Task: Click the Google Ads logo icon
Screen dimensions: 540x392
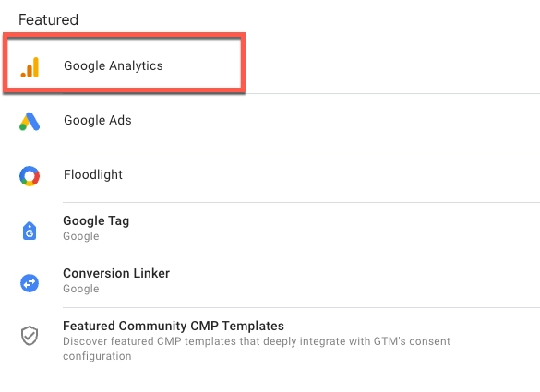Action: click(x=30, y=122)
